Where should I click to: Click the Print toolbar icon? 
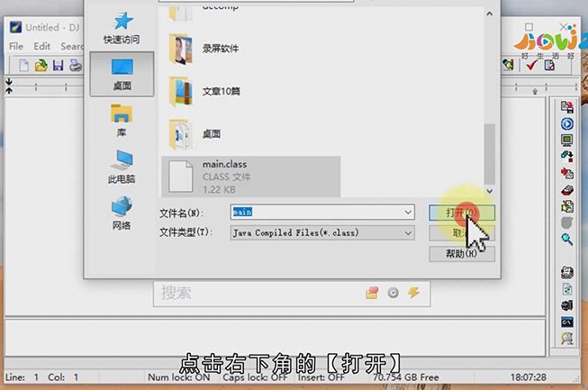point(76,65)
